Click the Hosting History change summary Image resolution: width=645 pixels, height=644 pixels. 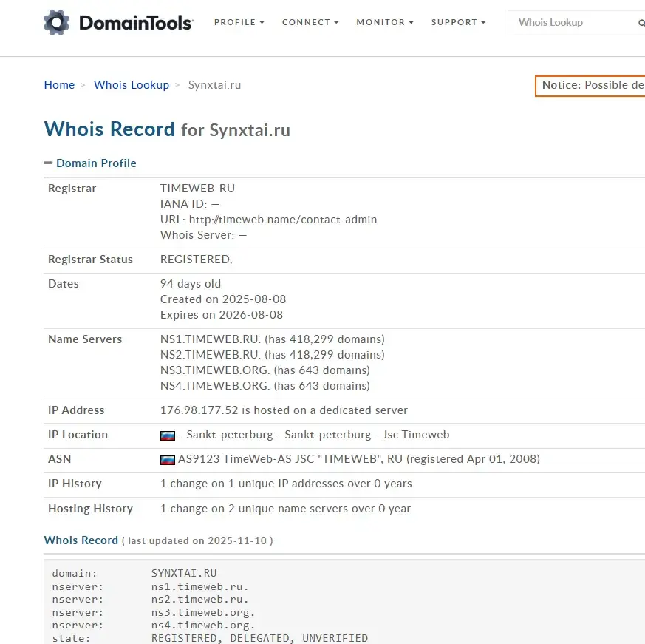285,509
